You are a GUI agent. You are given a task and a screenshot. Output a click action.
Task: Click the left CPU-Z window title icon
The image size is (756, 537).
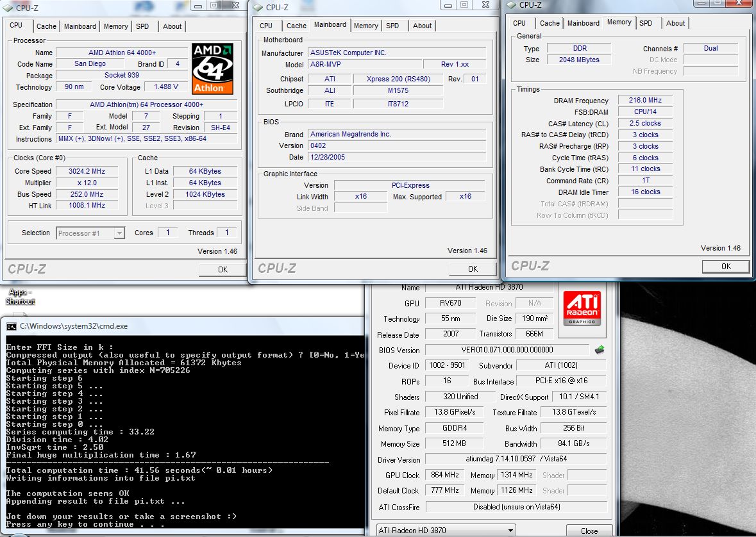8,8
